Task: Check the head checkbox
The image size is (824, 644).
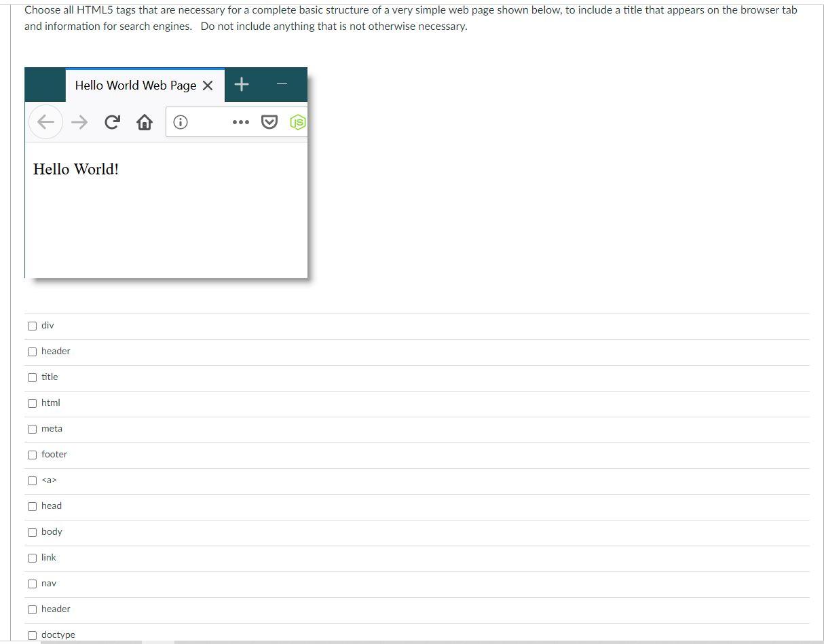Action: pyautogui.click(x=32, y=506)
